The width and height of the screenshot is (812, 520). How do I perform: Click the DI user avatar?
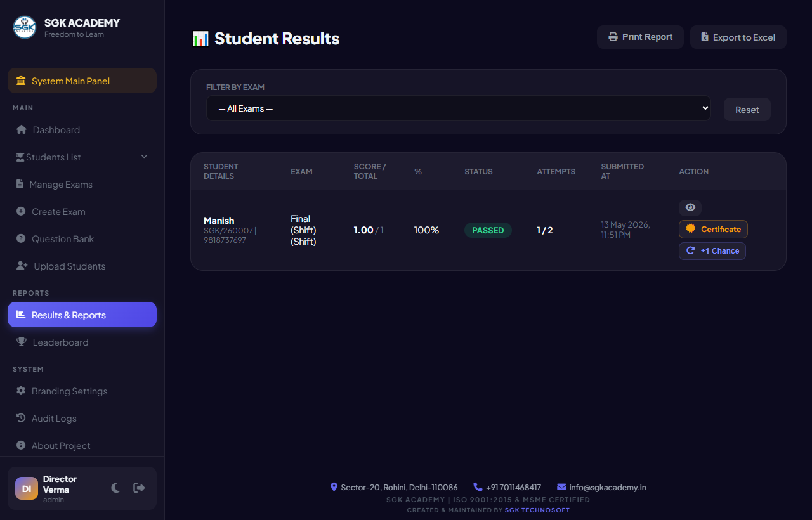pyautogui.click(x=27, y=488)
